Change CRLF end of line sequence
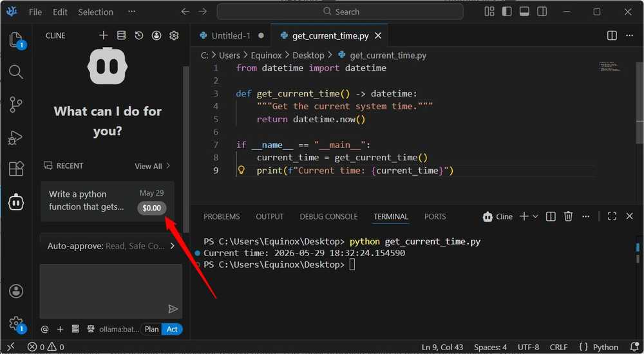Screen dimensions: 644x354 (x=558, y=347)
